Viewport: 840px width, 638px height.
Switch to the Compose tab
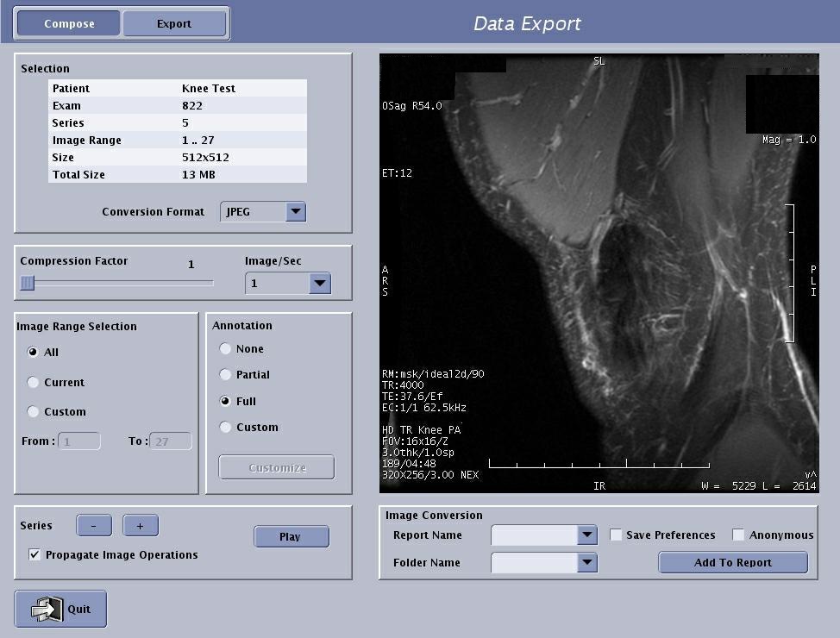click(x=69, y=23)
